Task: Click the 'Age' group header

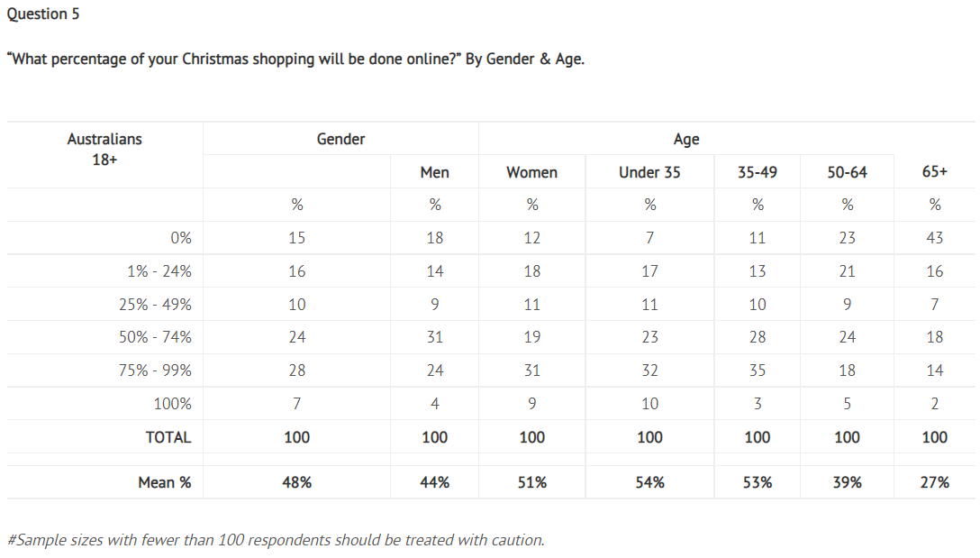Action: [685, 139]
